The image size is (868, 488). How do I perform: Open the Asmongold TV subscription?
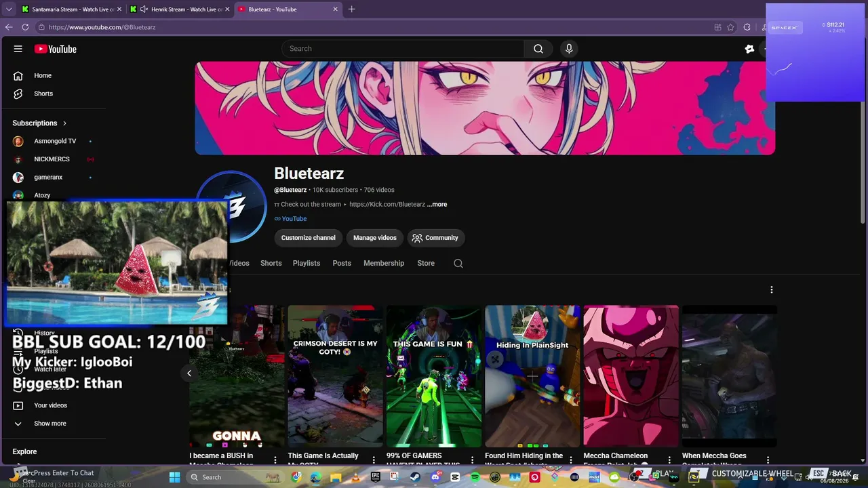(x=54, y=141)
